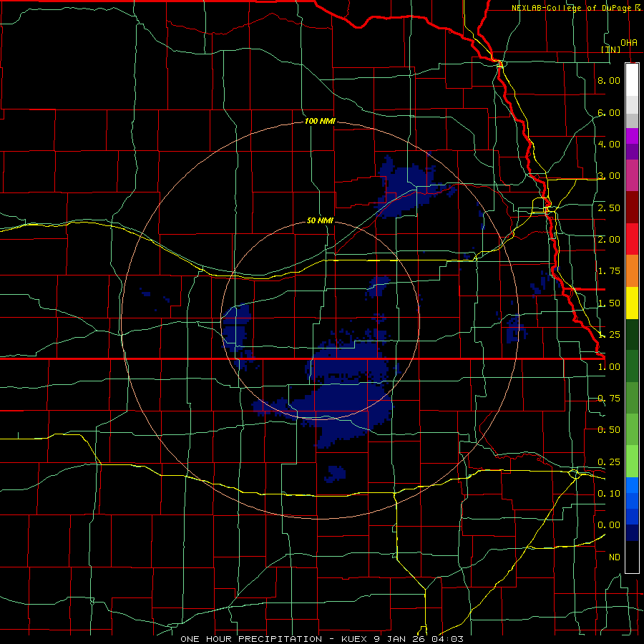Screen dimensions: 644x644
Task: Click the small isolated precipitation blob farthest south
Action: click(336, 474)
